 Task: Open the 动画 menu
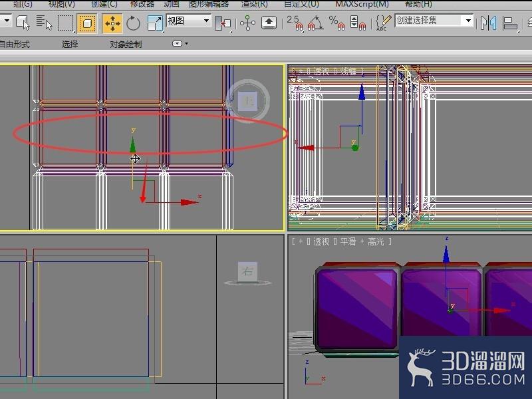(172, 4)
